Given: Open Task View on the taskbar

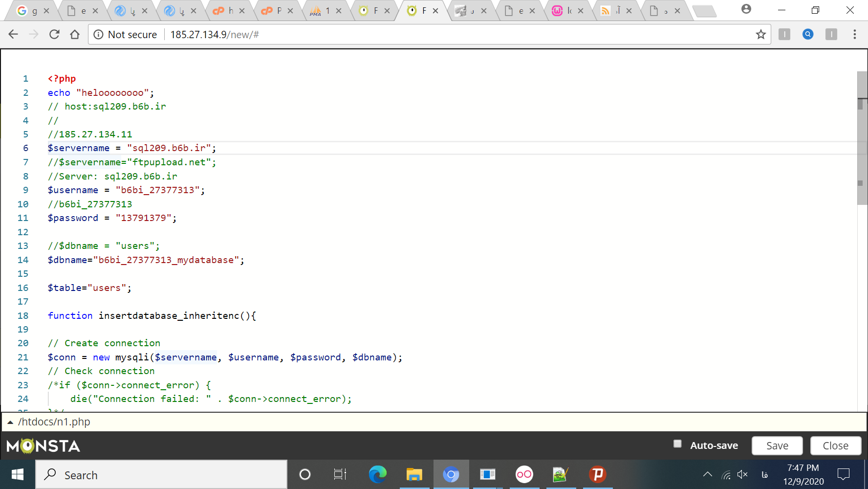Looking at the screenshot, I should point(340,474).
